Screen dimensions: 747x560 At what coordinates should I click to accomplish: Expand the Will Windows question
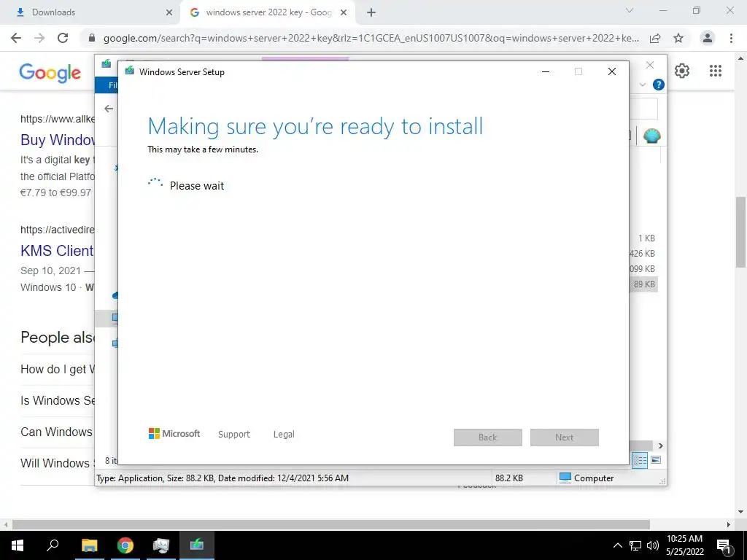pyautogui.click(x=57, y=463)
